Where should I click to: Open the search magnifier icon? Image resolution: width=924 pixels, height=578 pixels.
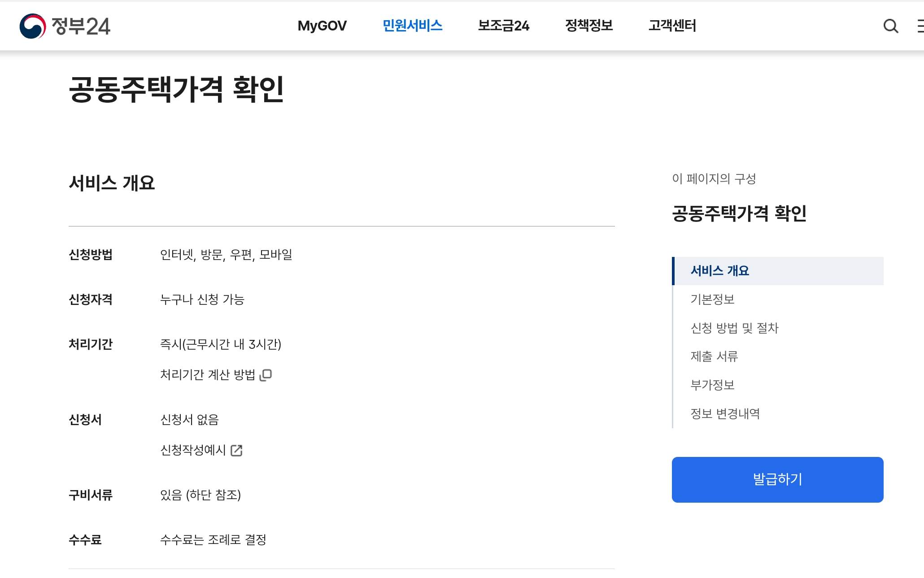tap(890, 26)
